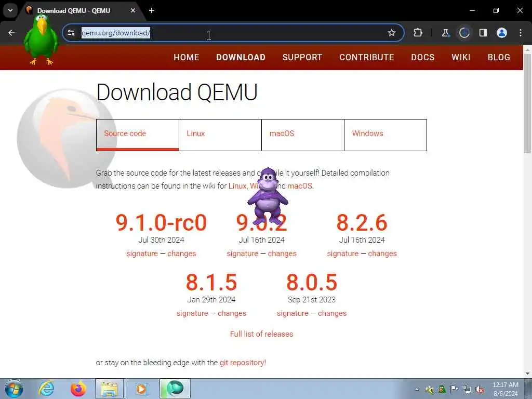Image resolution: width=532 pixels, height=399 pixels.
Task: Open the Full list of releases link
Action: tap(262, 334)
